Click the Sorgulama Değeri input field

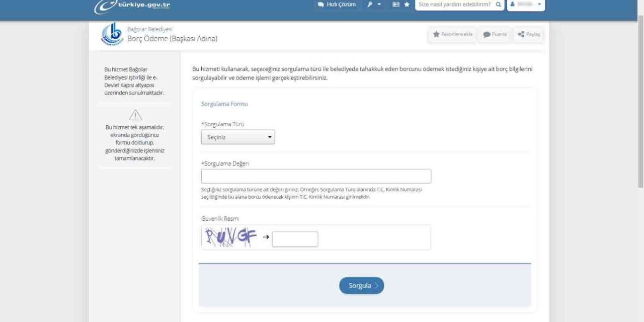point(315,176)
